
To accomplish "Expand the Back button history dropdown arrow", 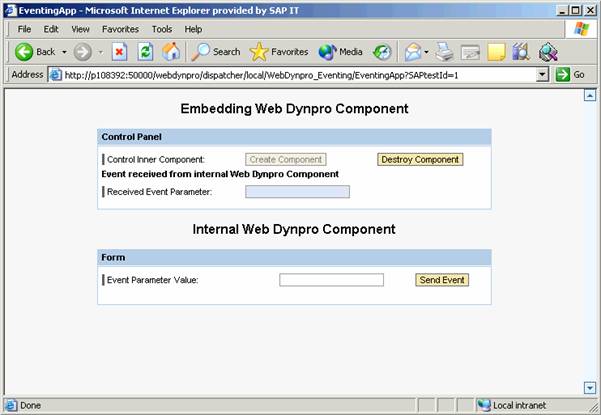I will tap(64, 52).
